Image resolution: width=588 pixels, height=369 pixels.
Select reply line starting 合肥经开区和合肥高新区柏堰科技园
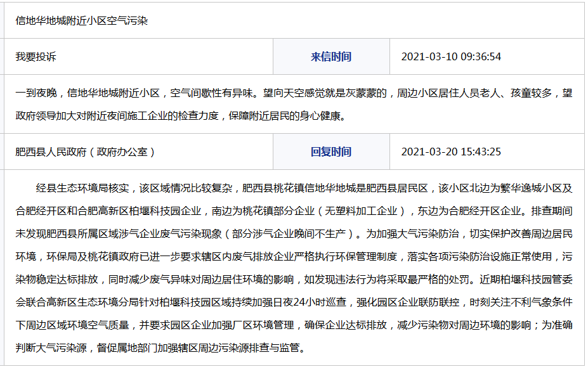coord(294,210)
